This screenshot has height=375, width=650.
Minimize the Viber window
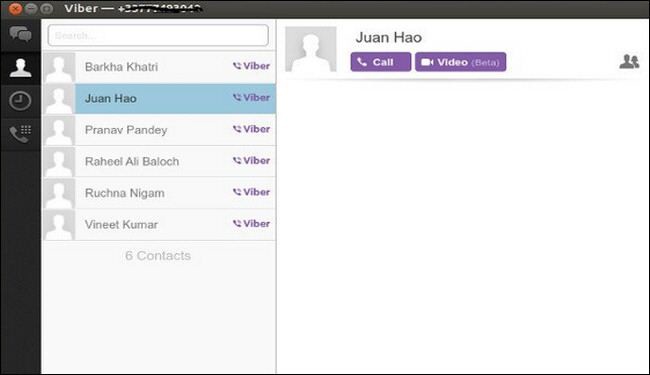click(x=31, y=8)
